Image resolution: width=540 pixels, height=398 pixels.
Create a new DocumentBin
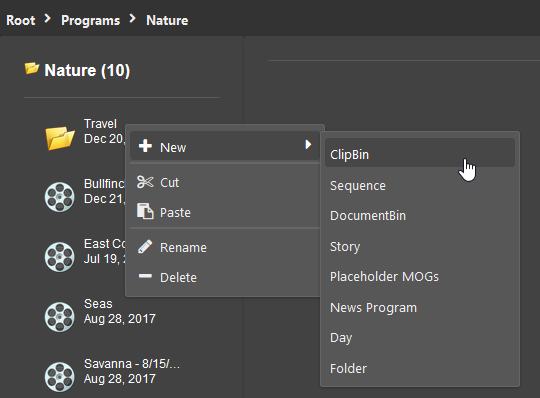pyautogui.click(x=420, y=216)
